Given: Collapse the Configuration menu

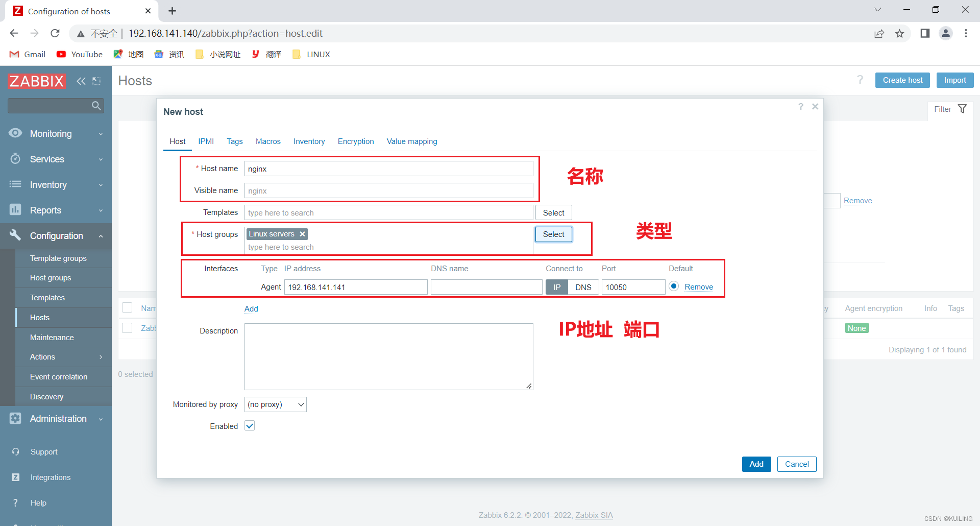Looking at the screenshot, I should (x=101, y=236).
